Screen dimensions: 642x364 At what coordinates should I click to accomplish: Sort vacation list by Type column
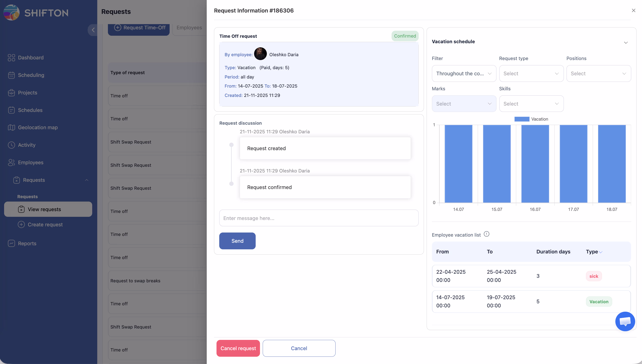pos(594,252)
